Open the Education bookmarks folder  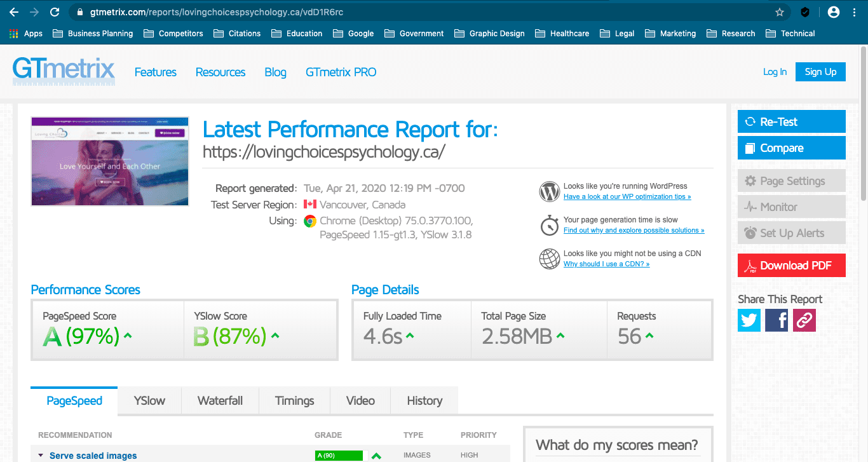pos(297,34)
